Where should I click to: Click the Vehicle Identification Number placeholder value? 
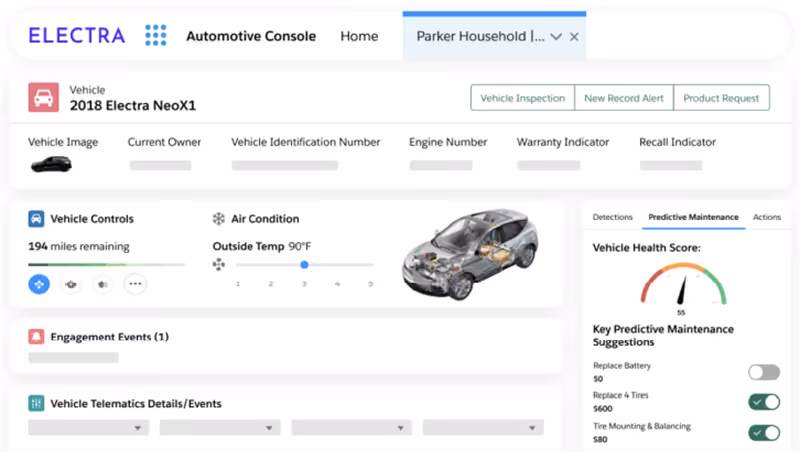point(285,165)
